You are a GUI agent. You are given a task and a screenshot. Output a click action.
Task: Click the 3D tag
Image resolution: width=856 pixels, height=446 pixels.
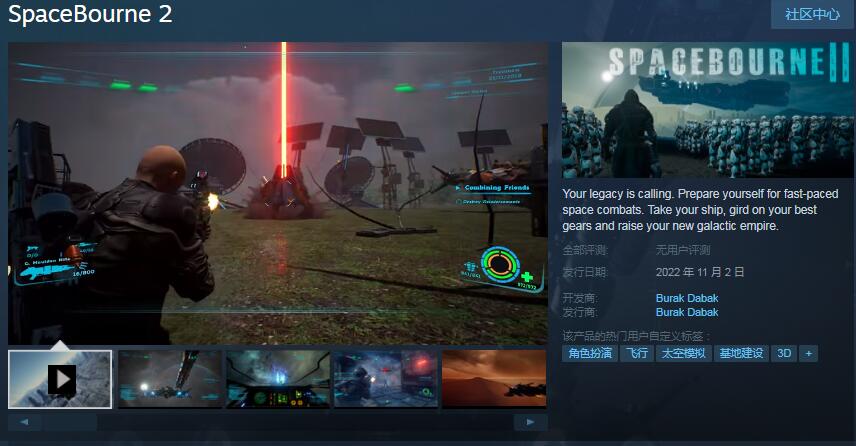784,353
